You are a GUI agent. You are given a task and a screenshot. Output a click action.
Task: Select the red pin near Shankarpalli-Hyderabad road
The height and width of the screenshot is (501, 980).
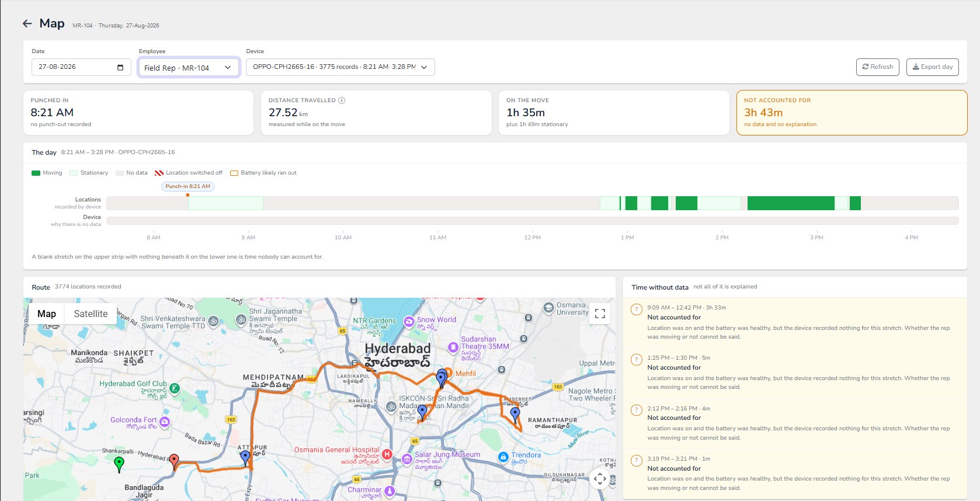click(174, 461)
